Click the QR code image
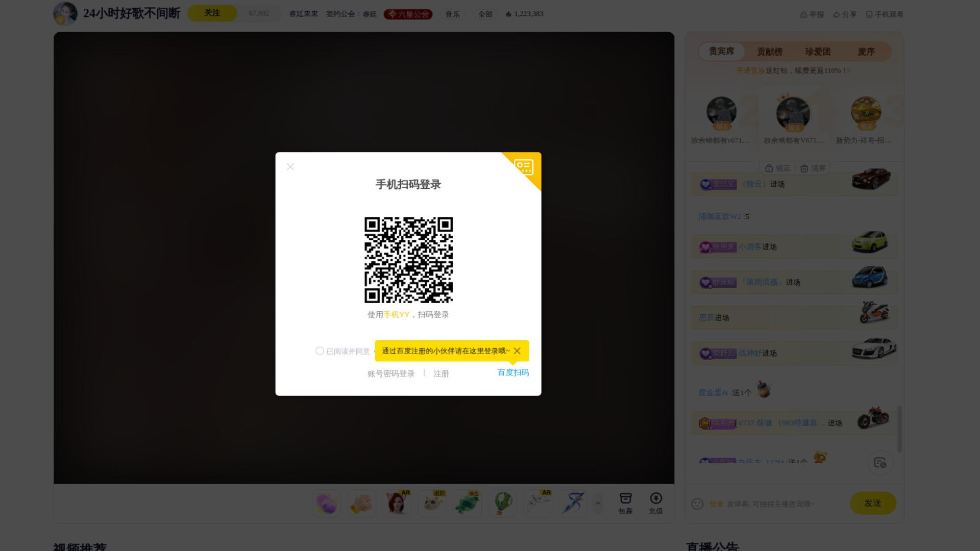 click(x=408, y=260)
